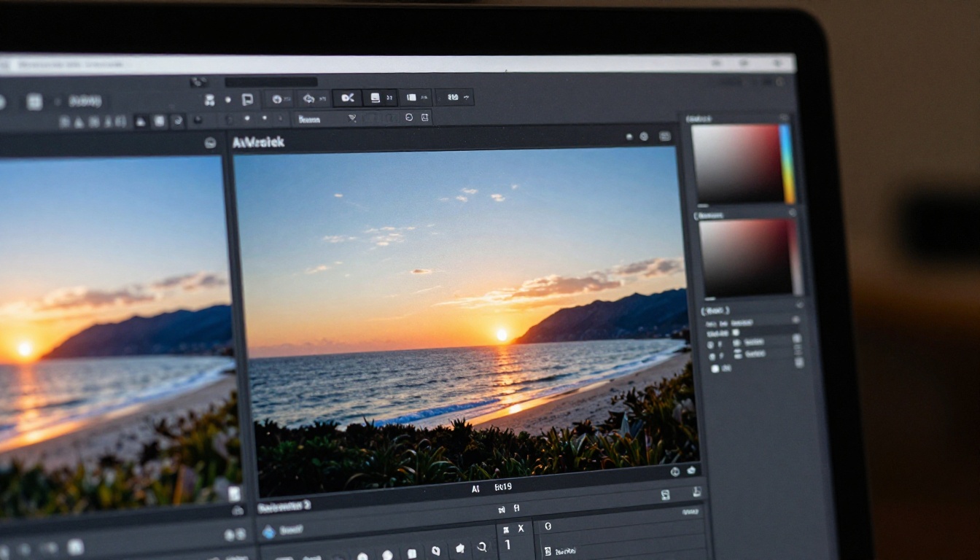Screen dimensions: 980x560
Task: Click the page icon below the canvas at right
Action: [665, 495]
